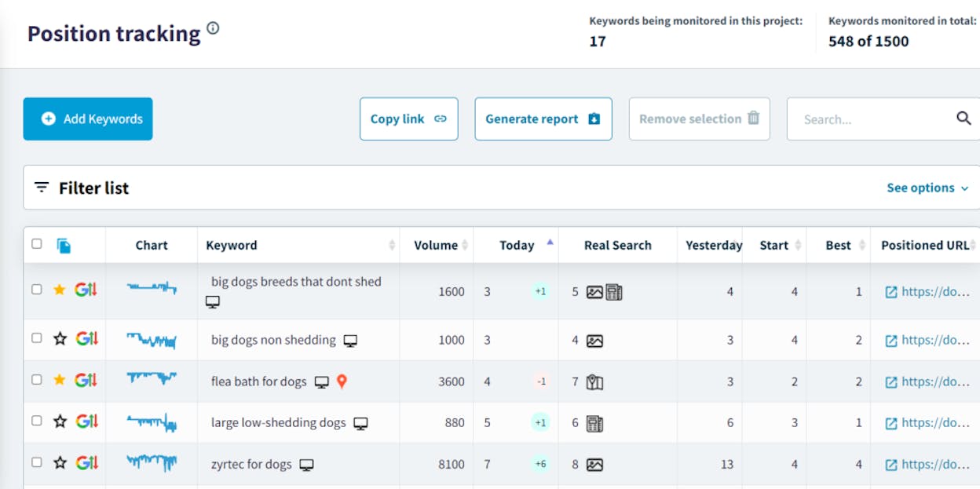
Task: Click news result icon in large low-shedding row
Action: pos(594,424)
